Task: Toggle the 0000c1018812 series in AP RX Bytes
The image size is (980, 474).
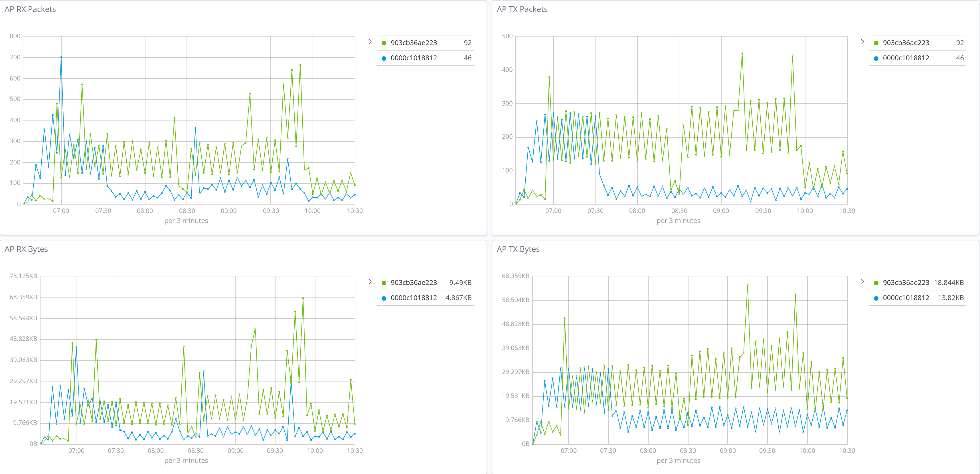Action: (x=413, y=298)
